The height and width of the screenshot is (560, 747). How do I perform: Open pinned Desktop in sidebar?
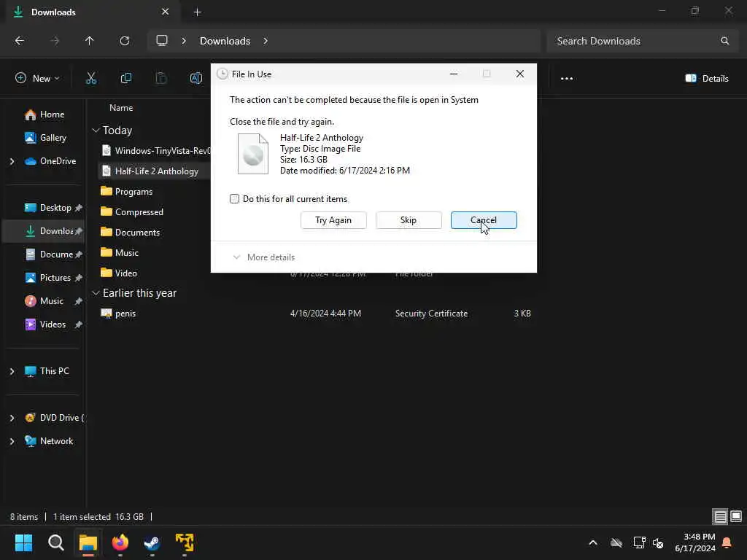click(47, 208)
